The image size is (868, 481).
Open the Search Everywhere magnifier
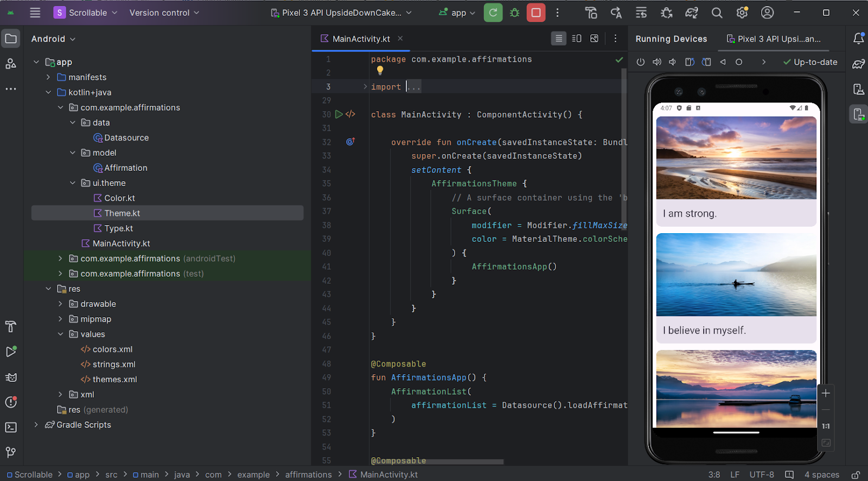point(717,12)
